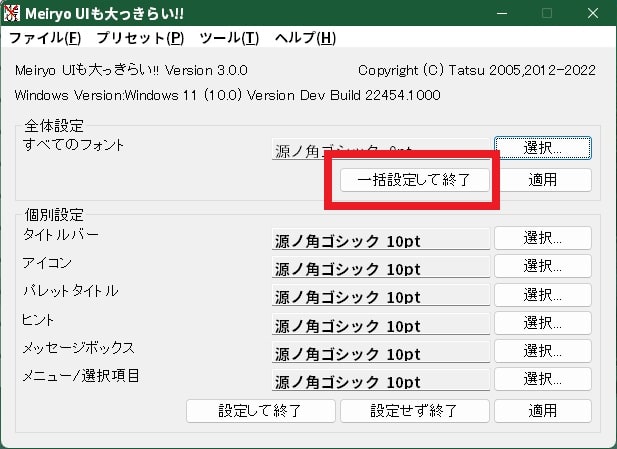Click 選択... for タイトルバー font
This screenshot has width=617, height=449.
point(543,238)
